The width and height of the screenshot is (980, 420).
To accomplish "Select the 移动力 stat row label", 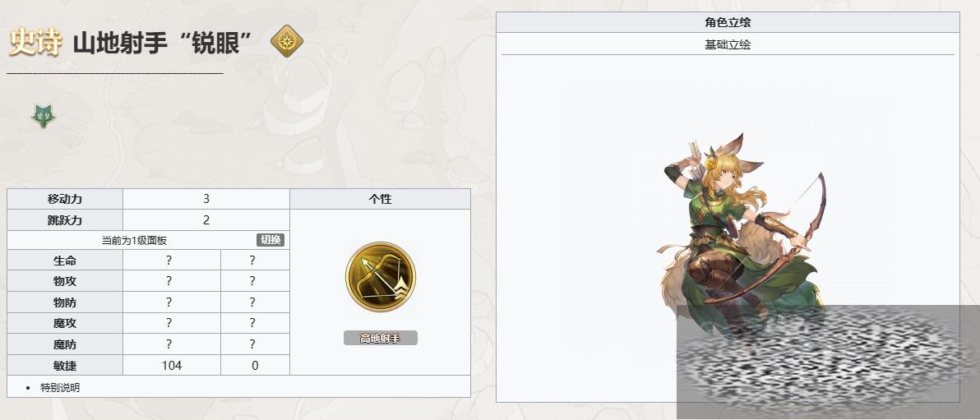I will 65,199.
